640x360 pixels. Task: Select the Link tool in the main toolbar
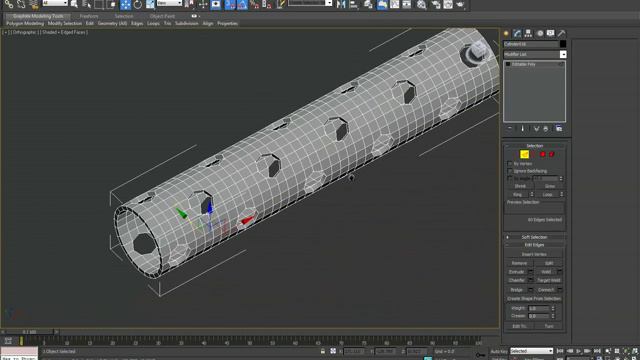[x=9, y=4]
